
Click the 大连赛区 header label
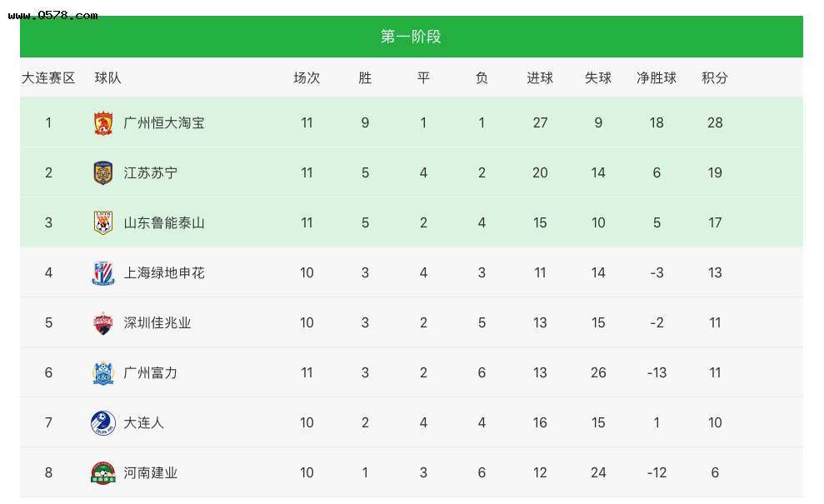click(48, 77)
